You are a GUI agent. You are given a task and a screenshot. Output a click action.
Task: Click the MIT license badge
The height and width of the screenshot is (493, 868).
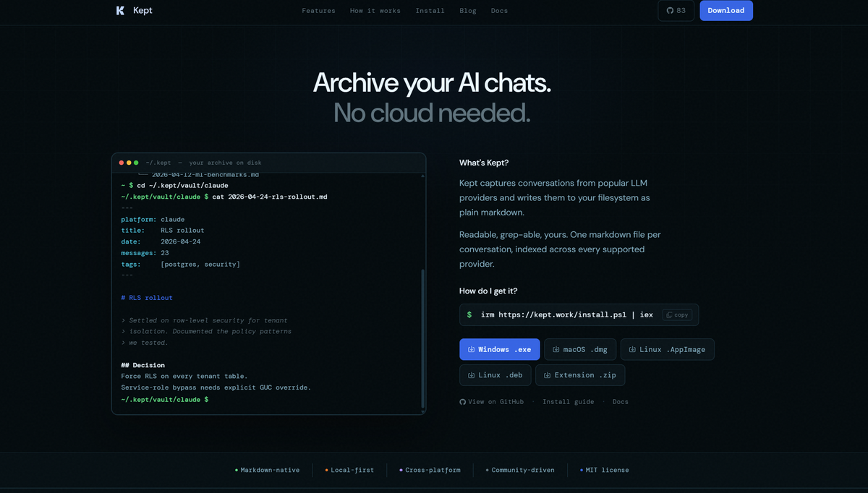click(x=605, y=470)
